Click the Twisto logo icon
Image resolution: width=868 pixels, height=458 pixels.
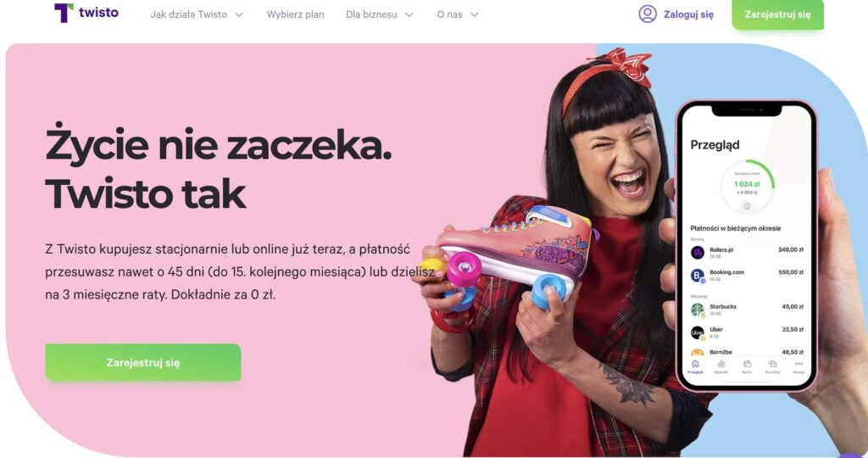point(64,13)
